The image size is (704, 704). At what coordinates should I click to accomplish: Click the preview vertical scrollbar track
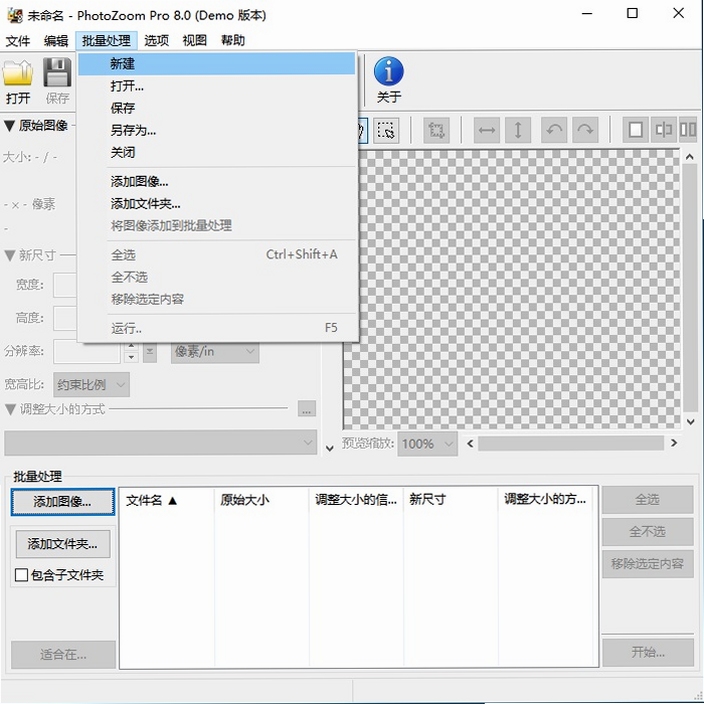click(x=690, y=289)
